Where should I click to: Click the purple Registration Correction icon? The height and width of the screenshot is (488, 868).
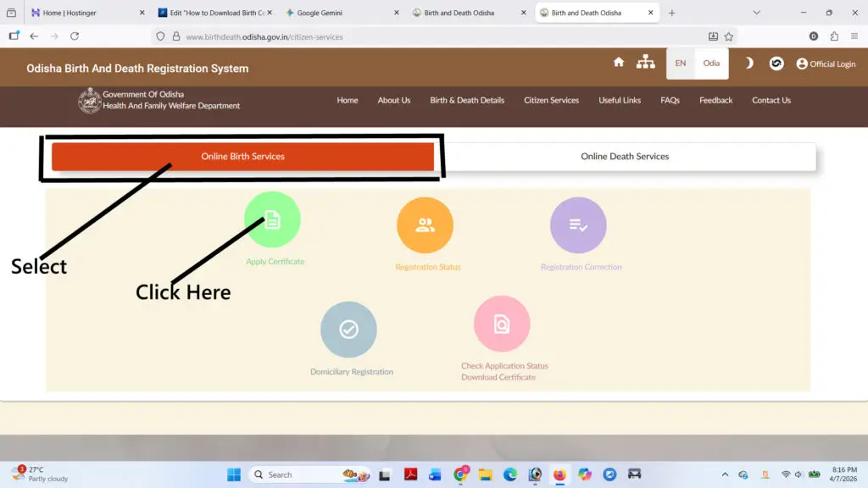[x=578, y=225]
